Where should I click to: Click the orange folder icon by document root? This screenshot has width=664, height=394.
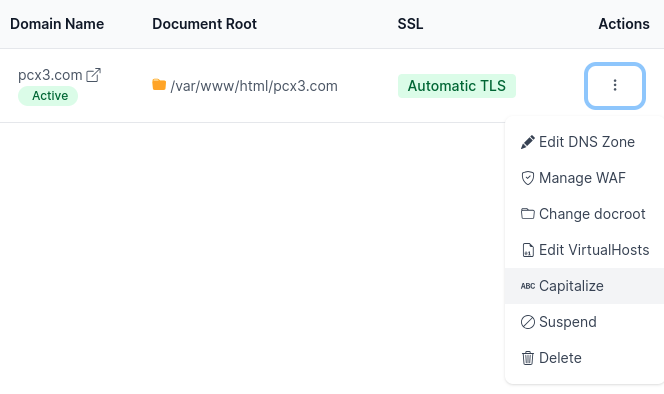coord(159,85)
